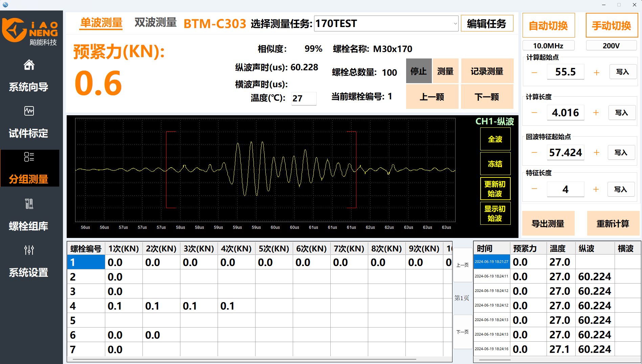Go to previous bolt with 上一颗

(432, 97)
